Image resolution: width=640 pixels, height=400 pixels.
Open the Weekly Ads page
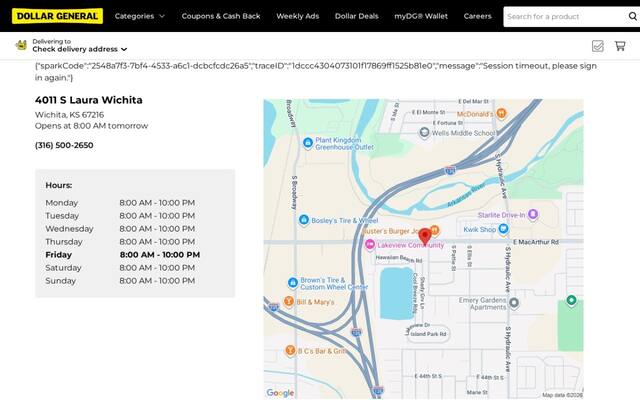click(x=298, y=16)
